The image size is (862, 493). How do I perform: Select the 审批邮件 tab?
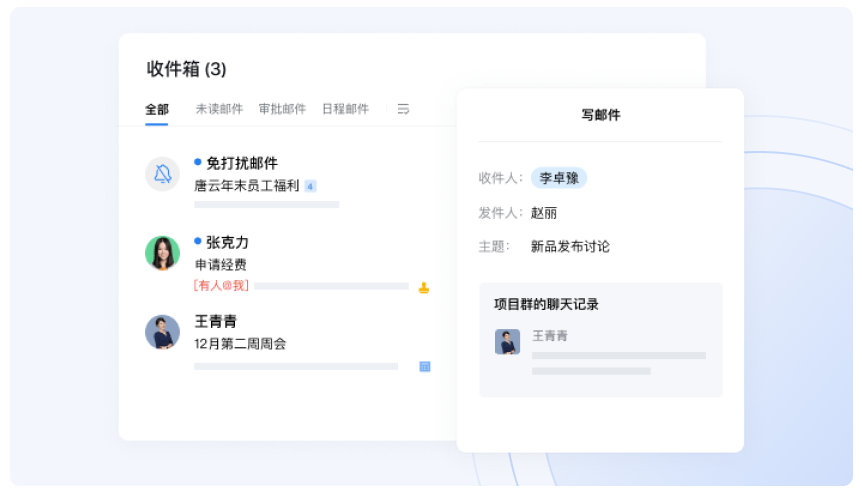[282, 109]
